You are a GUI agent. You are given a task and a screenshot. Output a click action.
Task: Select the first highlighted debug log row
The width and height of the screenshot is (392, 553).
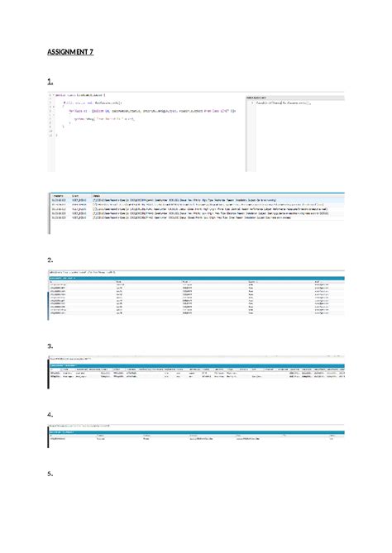click(197, 200)
